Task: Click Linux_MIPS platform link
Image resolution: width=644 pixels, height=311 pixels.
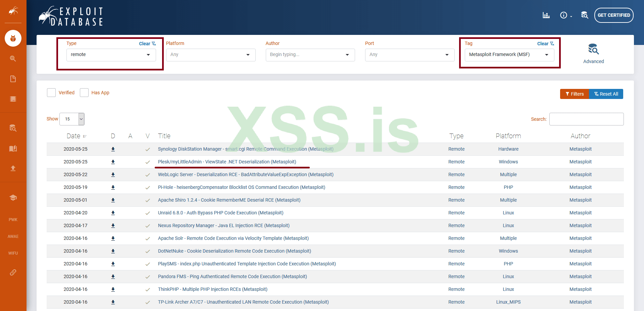Action: pyautogui.click(x=508, y=302)
